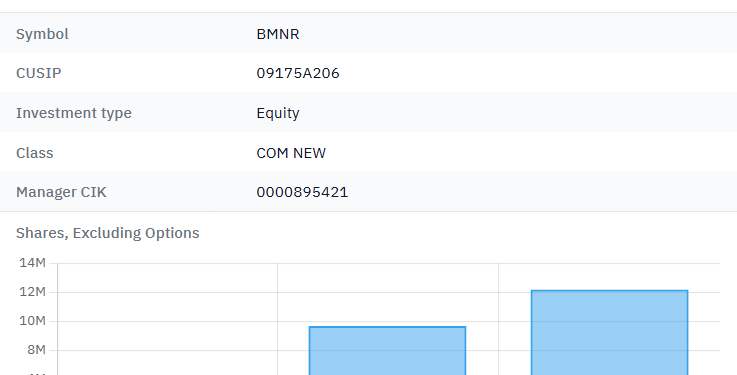Click the 8M axis label
This screenshot has height=375, width=737.
coord(36,350)
